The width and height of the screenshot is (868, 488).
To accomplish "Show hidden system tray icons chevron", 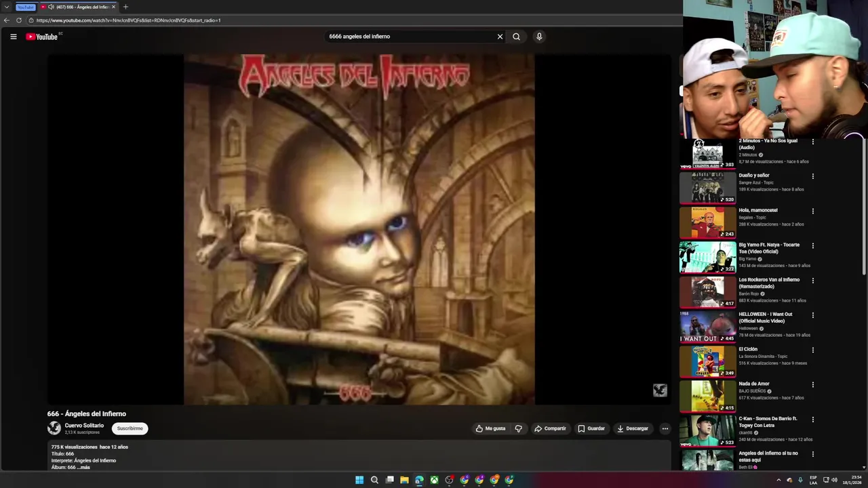I will (778, 480).
